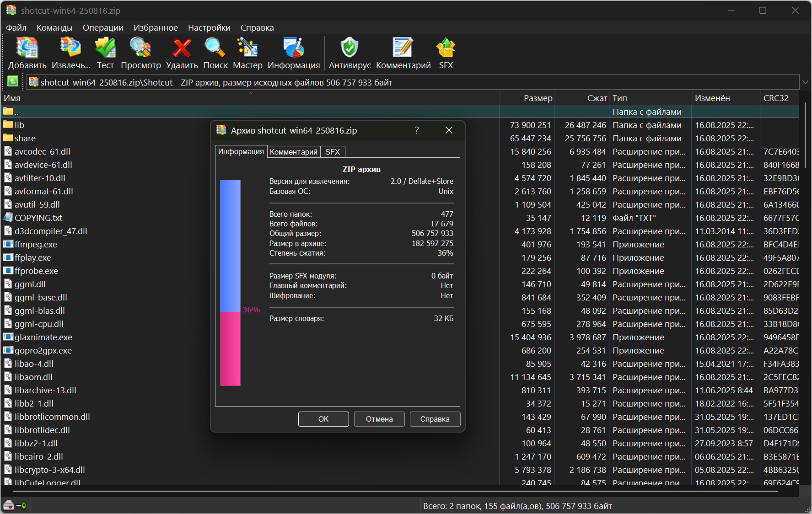
Task: Open the Комментарий toolbar tool
Action: 403,53
